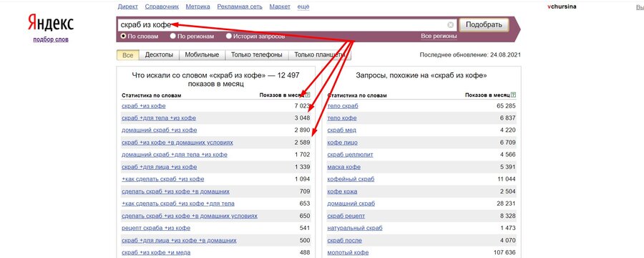Image resolution: width=644 pixels, height=258 pixels.
Task: Open help icon beside right 'Показов в месяц'
Action: (513, 95)
